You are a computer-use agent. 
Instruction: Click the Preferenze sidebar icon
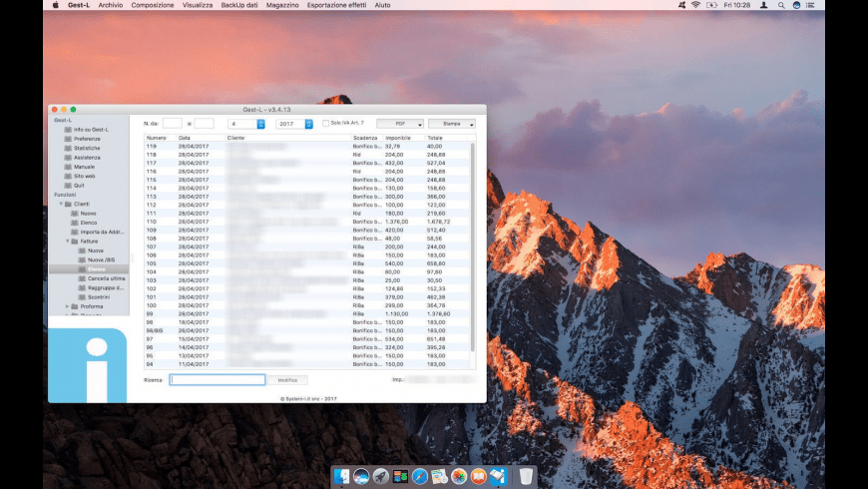(68, 139)
